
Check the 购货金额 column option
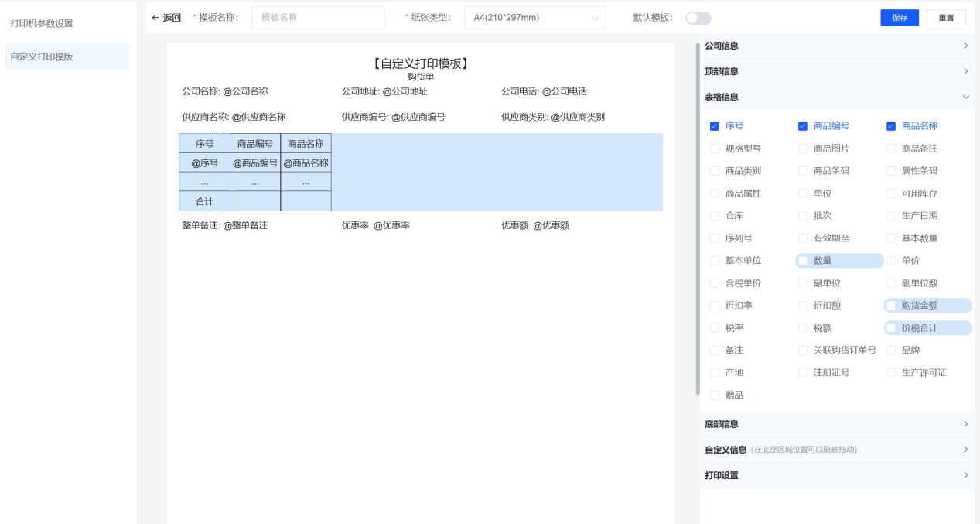click(891, 306)
